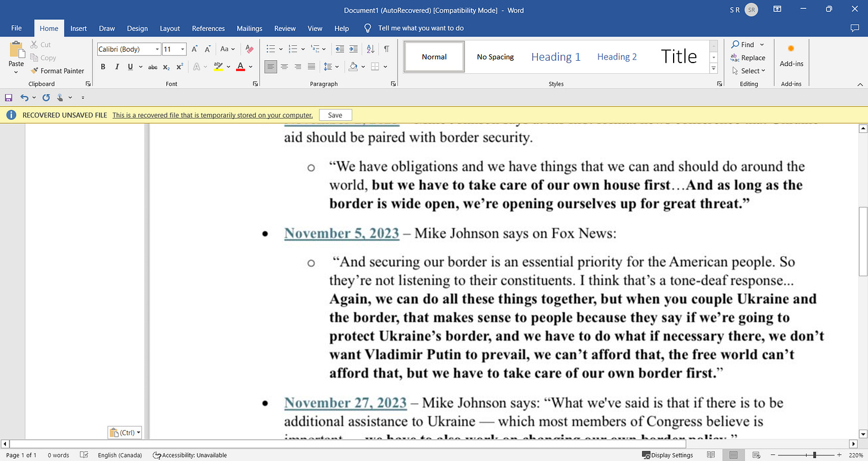The image size is (868, 461).
Task: Increase paragraph indent
Action: click(354, 49)
